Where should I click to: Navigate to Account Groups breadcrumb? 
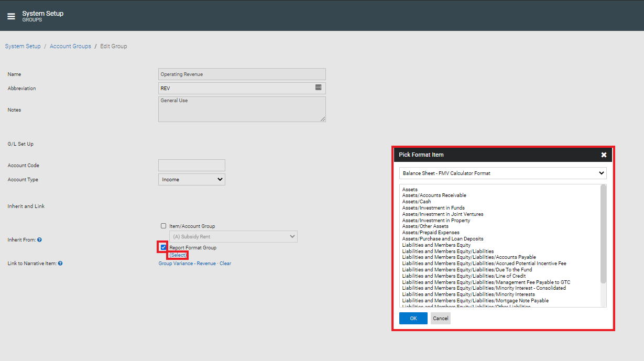click(x=70, y=46)
